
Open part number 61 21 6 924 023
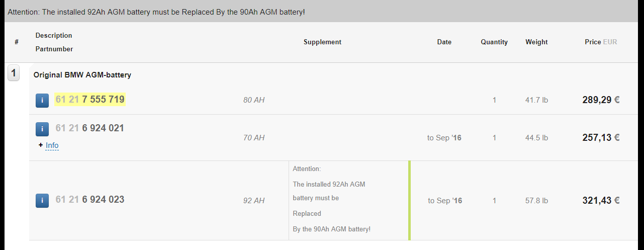click(90, 200)
